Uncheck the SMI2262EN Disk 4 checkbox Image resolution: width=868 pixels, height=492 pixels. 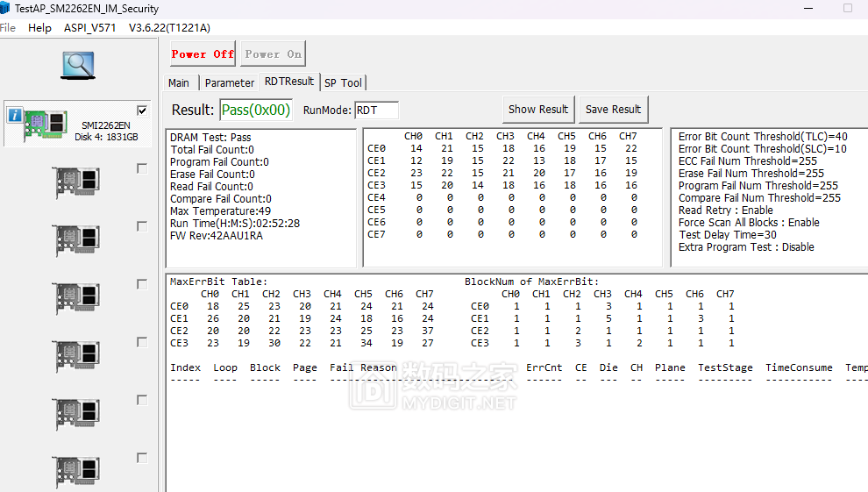[142, 111]
